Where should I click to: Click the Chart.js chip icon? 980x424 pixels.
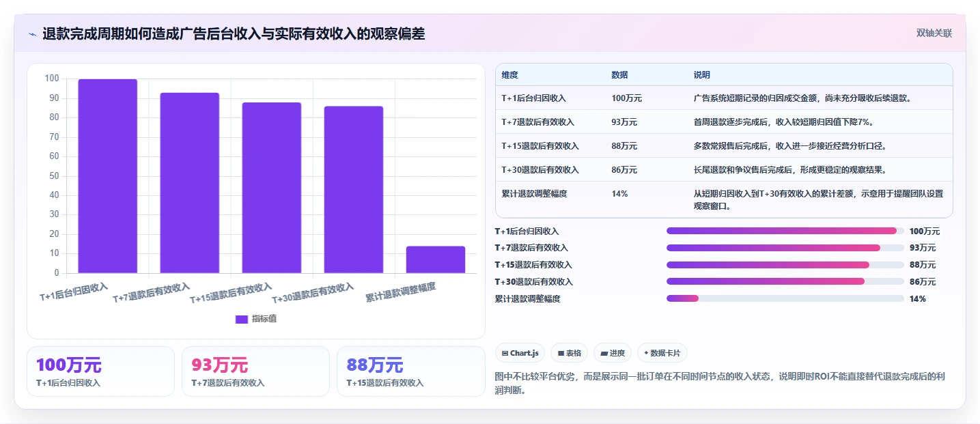[505, 354]
